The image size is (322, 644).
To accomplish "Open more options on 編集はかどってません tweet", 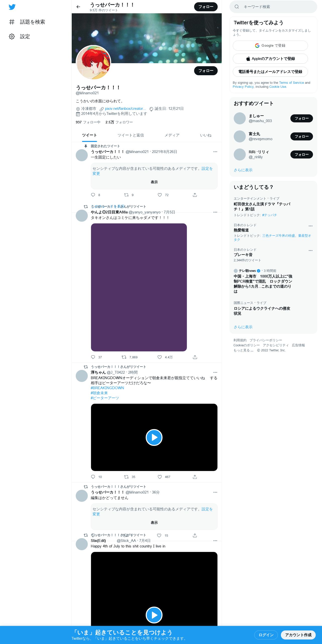I will tap(215, 492).
